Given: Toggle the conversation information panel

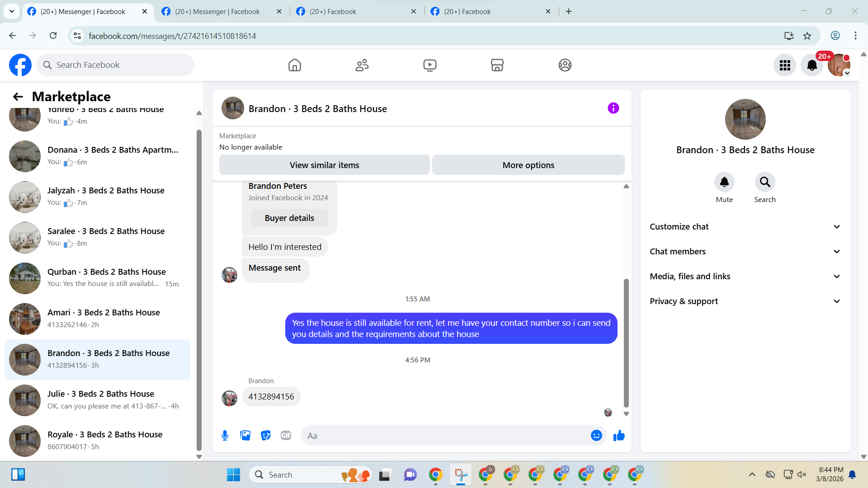Looking at the screenshot, I should tap(613, 108).
